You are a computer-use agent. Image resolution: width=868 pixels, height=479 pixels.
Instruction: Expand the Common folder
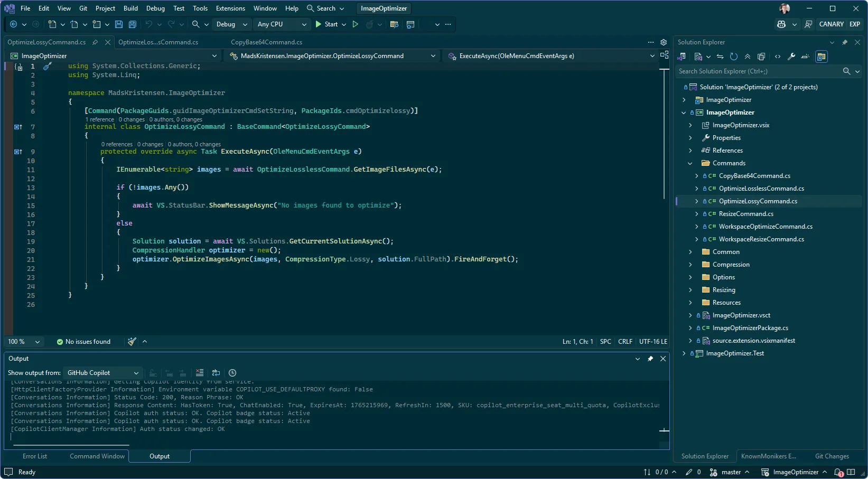click(x=690, y=252)
